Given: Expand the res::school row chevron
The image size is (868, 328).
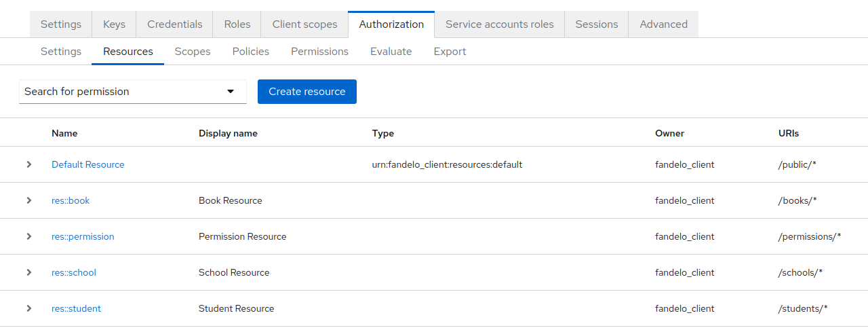Looking at the screenshot, I should 29,272.
